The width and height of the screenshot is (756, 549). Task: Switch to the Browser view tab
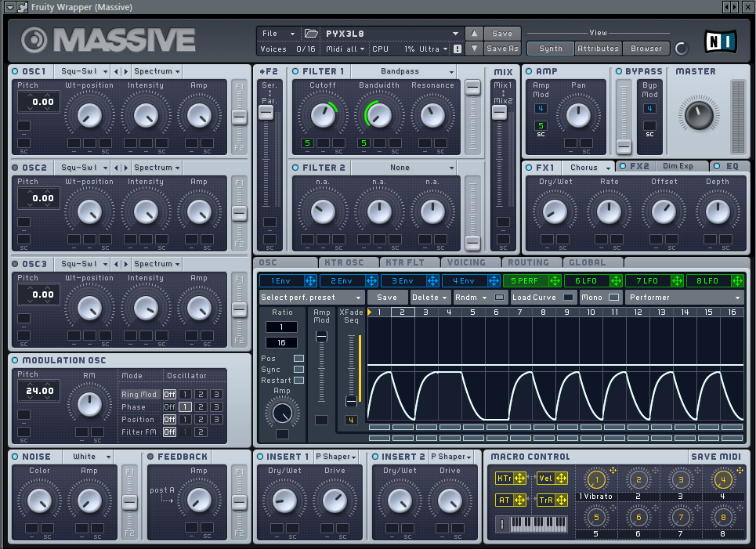[x=646, y=49]
